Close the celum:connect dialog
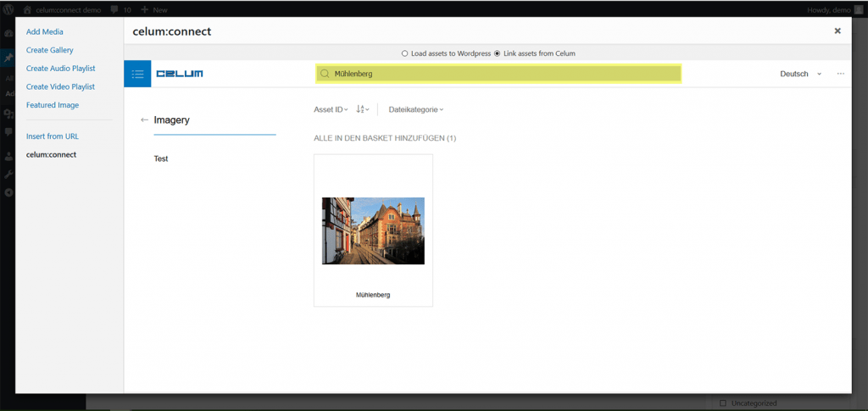Viewport: 868px width, 411px height. pyautogui.click(x=837, y=31)
